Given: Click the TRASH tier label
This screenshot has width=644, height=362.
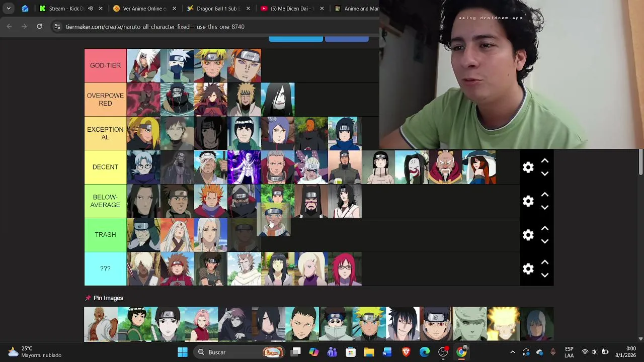Looking at the screenshot, I should click(x=105, y=235).
